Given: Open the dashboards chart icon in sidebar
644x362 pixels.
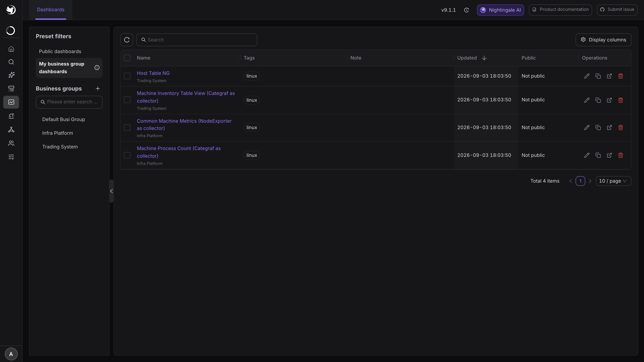Looking at the screenshot, I should pos(11,102).
